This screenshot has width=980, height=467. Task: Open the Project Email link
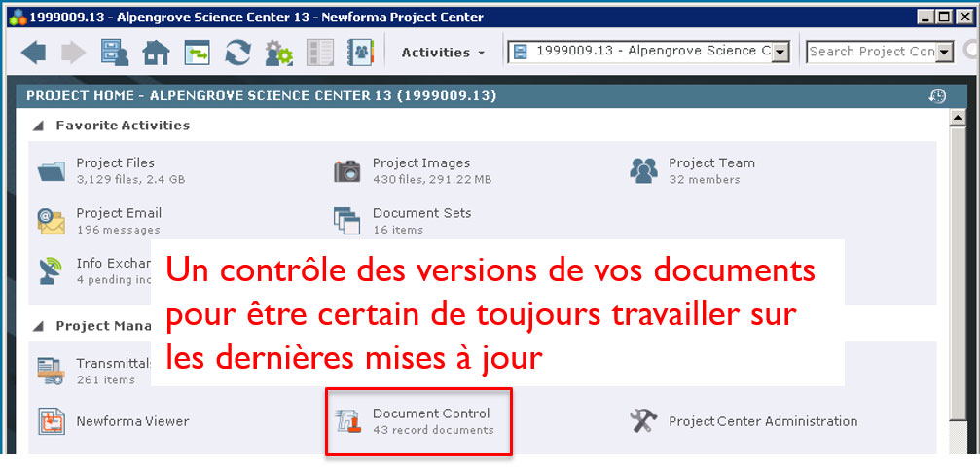click(119, 213)
